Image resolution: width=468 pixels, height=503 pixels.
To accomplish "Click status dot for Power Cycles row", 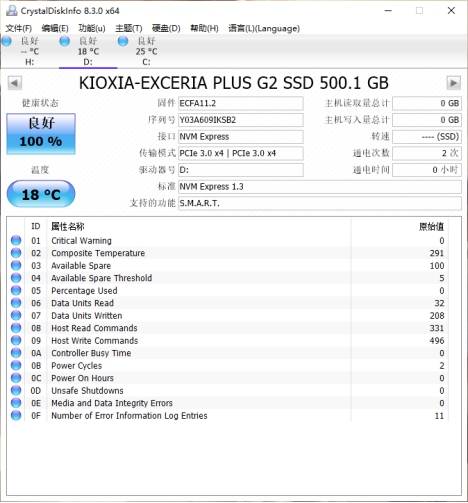I will (16, 365).
